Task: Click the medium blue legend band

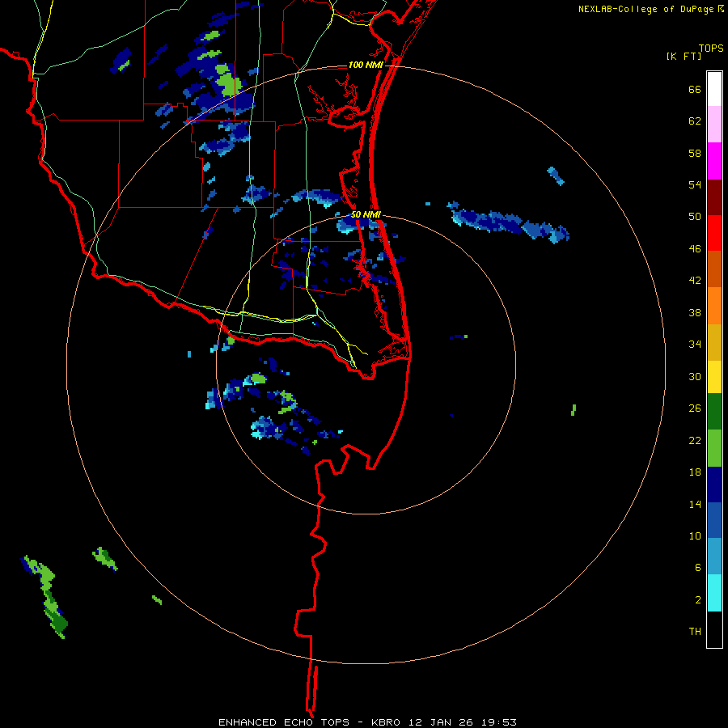Action: point(714,520)
